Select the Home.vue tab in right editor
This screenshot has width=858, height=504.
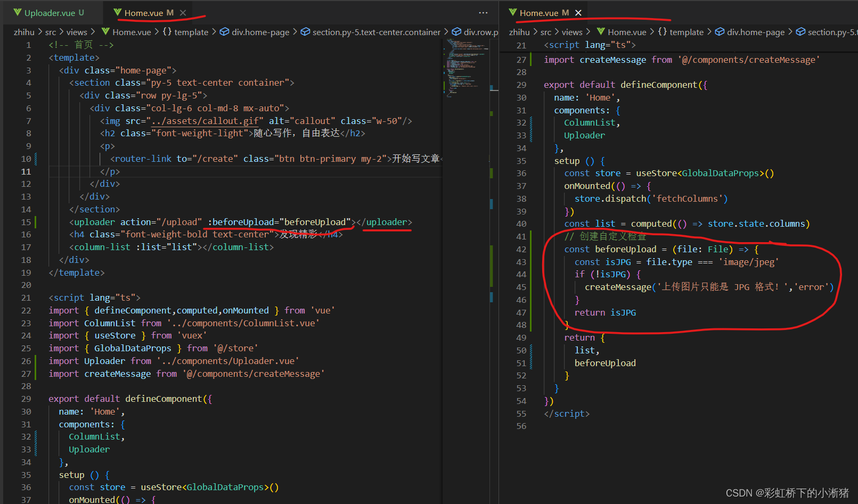point(539,13)
